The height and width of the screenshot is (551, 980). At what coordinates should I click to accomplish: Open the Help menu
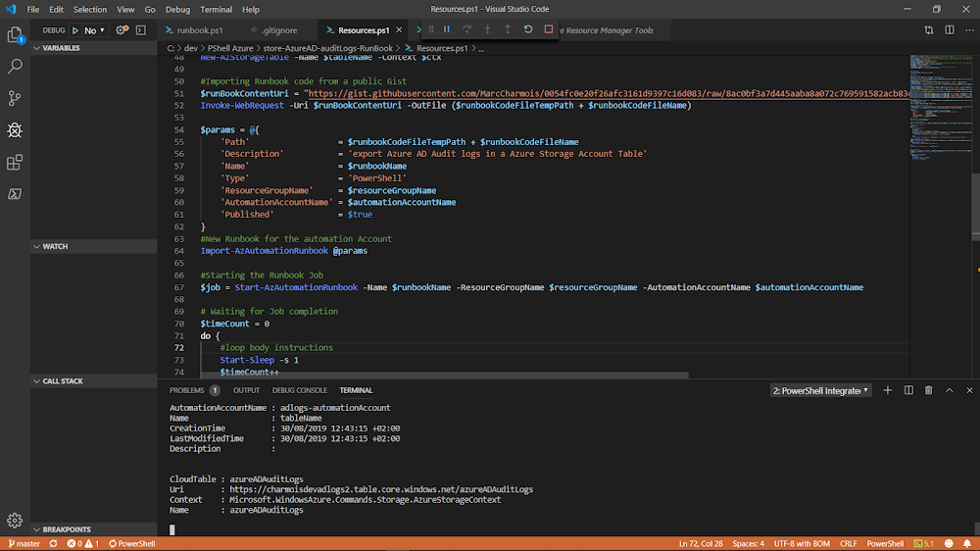coord(251,10)
